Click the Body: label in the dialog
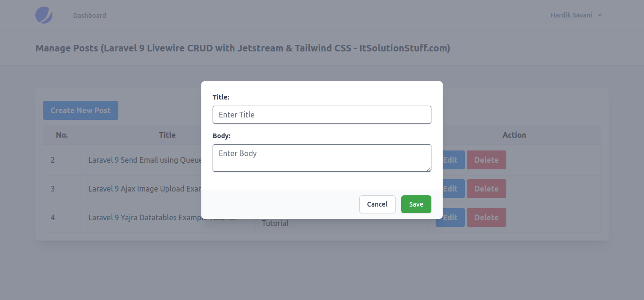Screen dimensions: 644x300 pos(221,136)
